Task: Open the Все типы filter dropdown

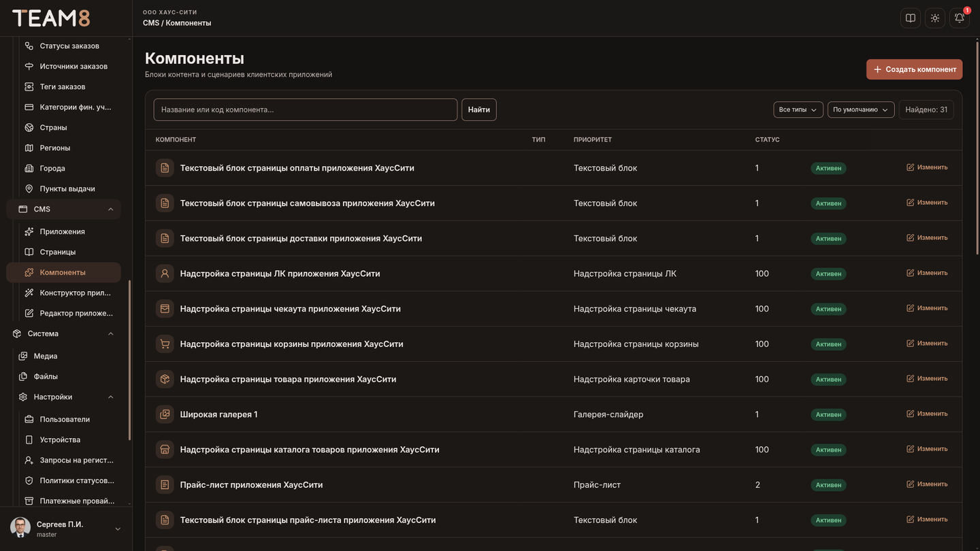Action: pos(798,110)
